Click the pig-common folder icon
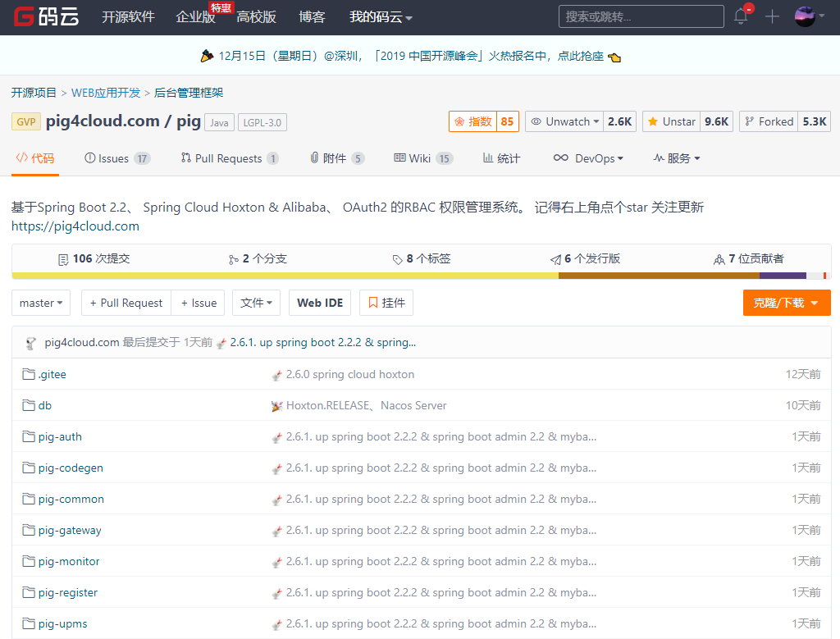Screen dimensions: 840x639 click(x=29, y=499)
